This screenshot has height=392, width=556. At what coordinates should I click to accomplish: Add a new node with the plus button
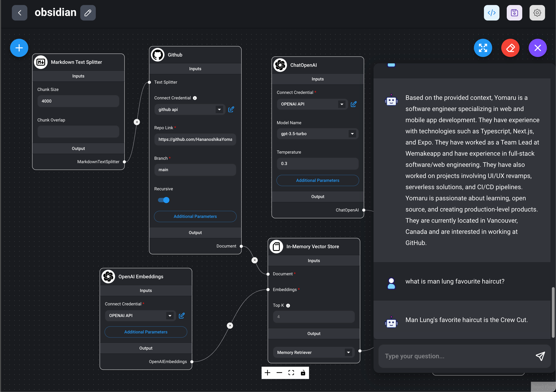(19, 48)
